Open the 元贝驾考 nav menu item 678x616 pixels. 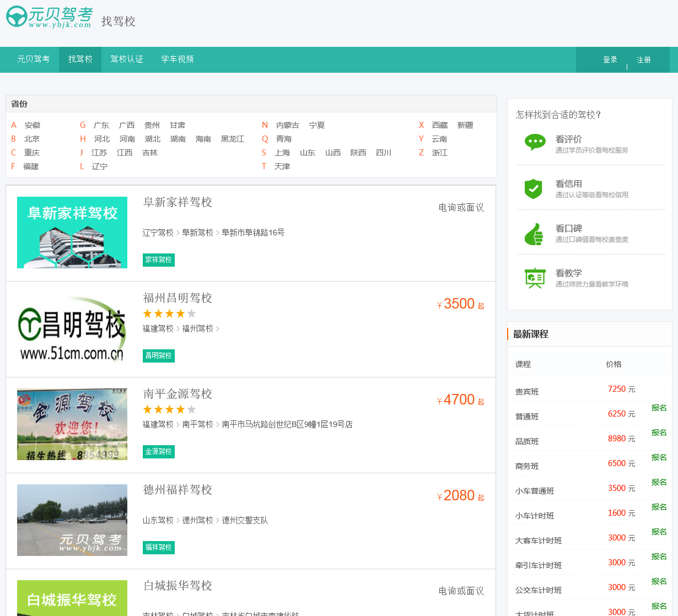33,60
